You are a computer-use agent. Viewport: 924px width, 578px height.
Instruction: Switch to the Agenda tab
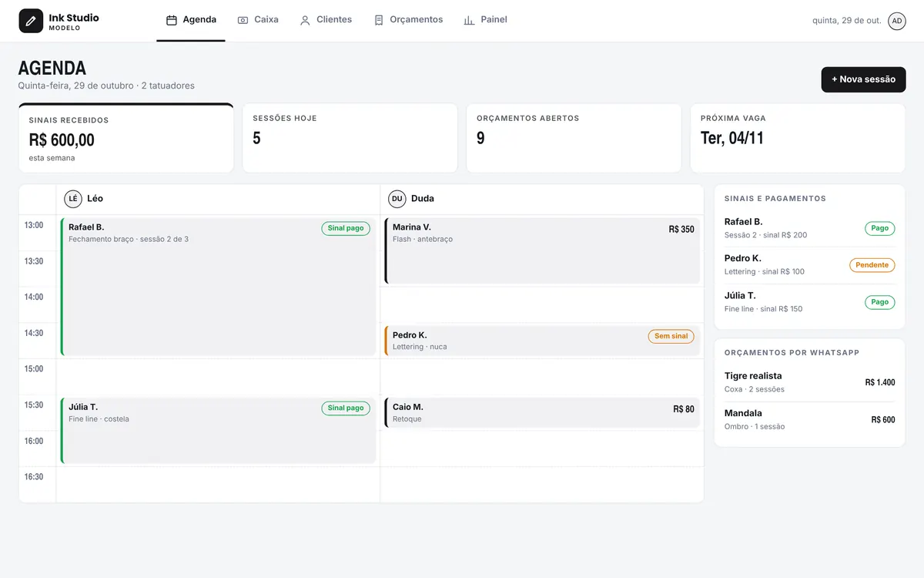coord(191,20)
